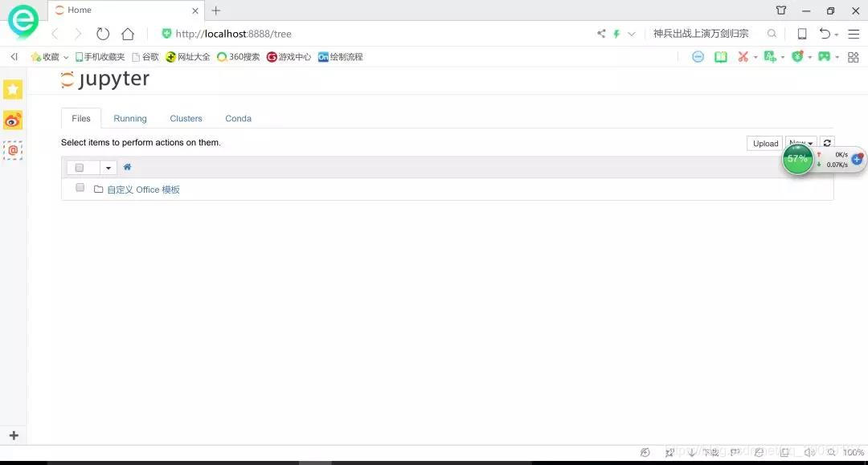Expand the address bar dropdown chevron
Screen dimensions: 868x465
click(x=632, y=34)
